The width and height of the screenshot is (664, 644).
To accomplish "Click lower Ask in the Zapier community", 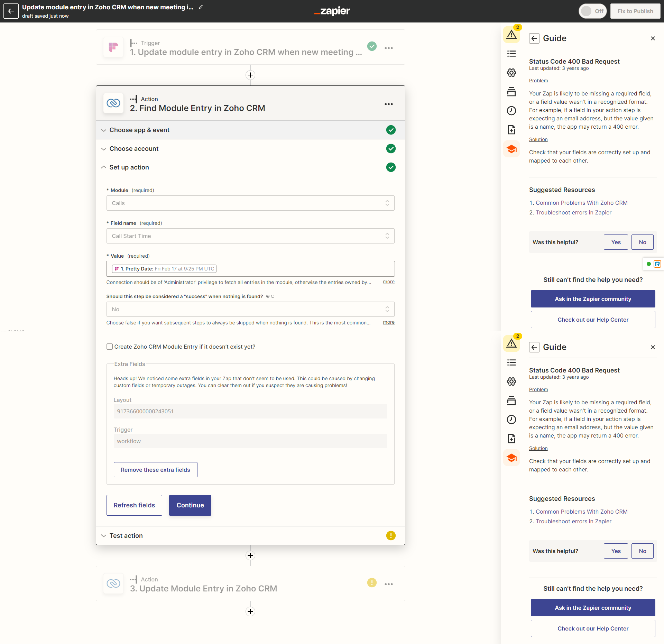I will (593, 608).
